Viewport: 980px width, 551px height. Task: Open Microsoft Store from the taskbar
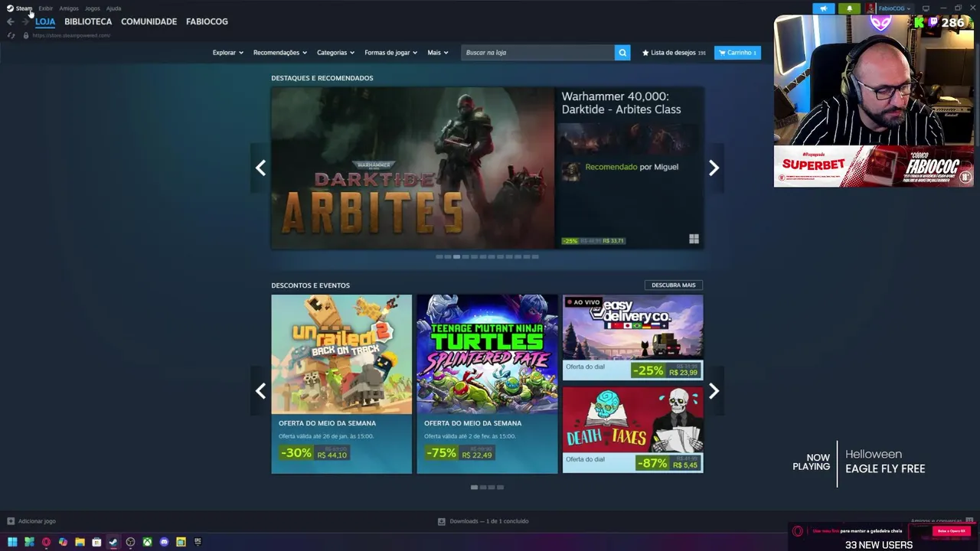(x=96, y=542)
